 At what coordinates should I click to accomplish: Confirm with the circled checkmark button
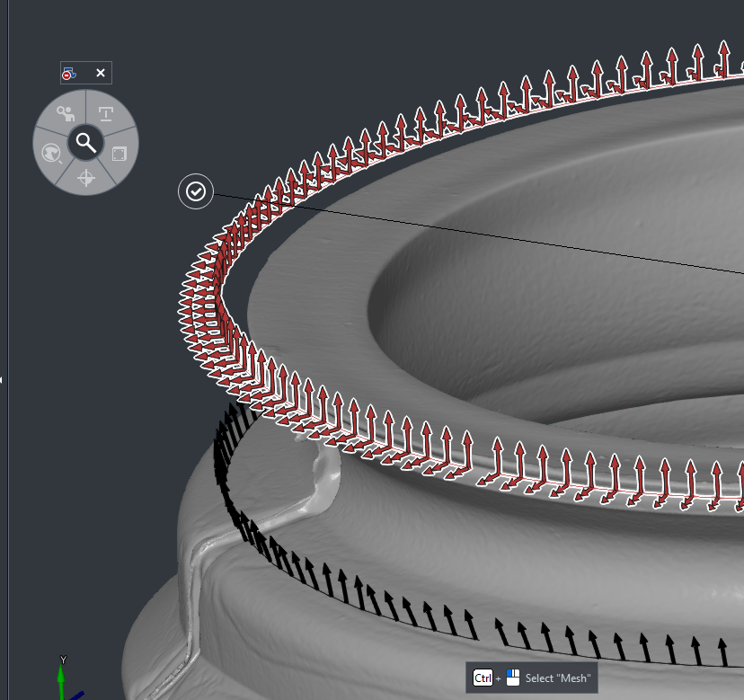196,191
